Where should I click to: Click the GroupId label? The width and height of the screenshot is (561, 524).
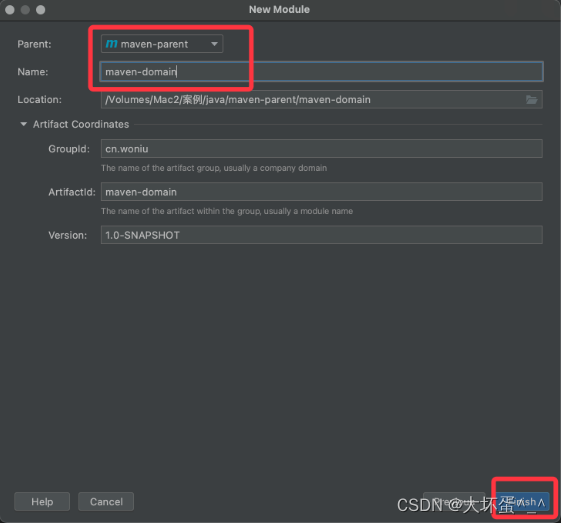69,149
